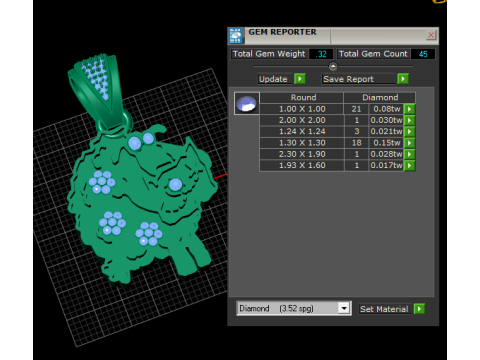Click green arrow next to Update

pyautogui.click(x=300, y=79)
